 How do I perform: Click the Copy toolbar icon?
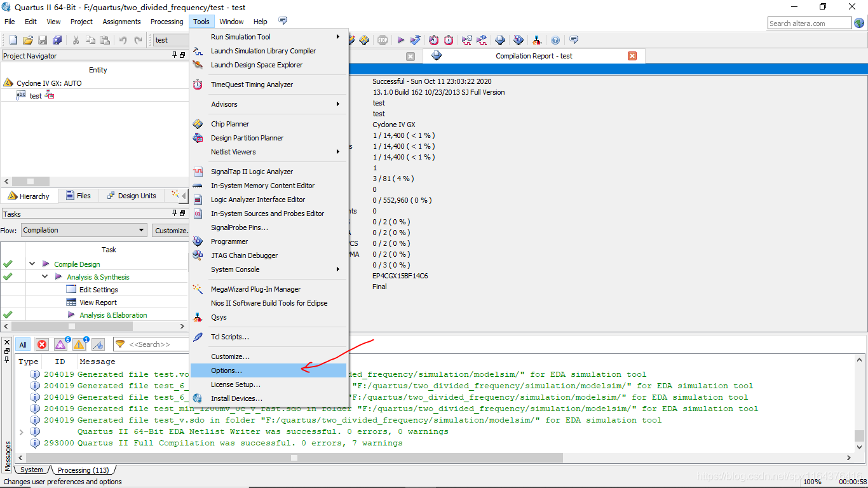point(90,40)
